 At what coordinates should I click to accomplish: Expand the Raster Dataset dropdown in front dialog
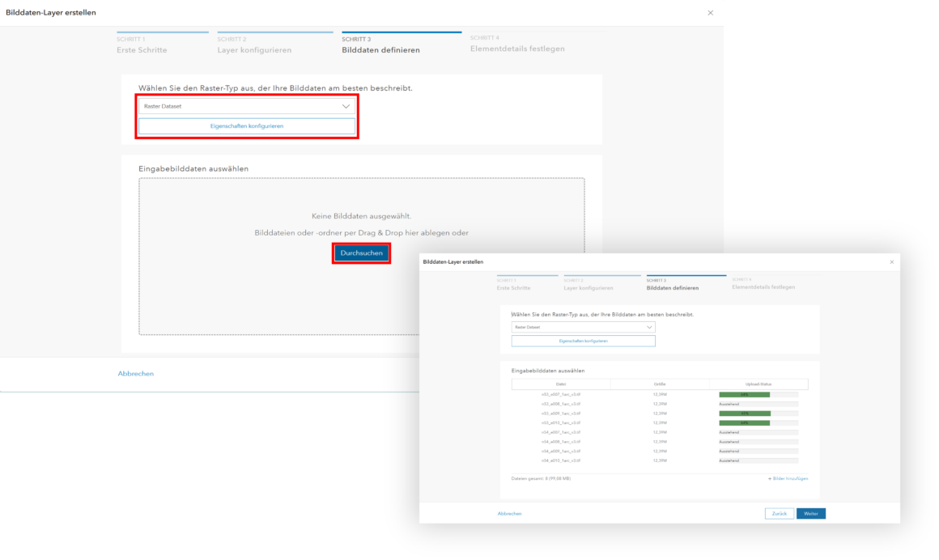click(584, 327)
